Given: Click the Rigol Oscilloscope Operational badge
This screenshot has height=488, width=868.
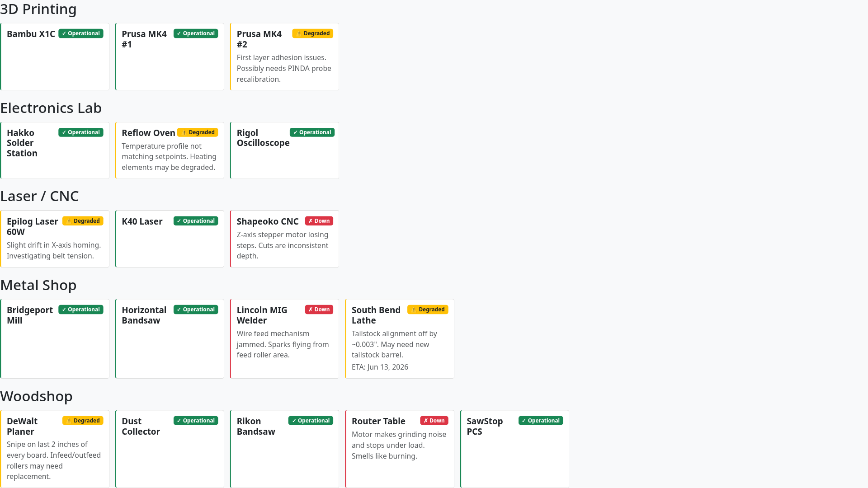Looking at the screenshot, I should click(x=312, y=132).
